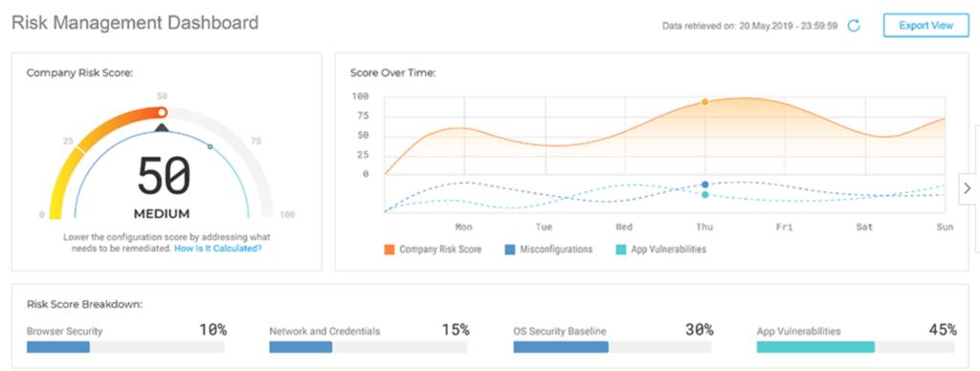Expand the right-side panel chevron arrow
This screenshot has height=371, width=980.
968,188
